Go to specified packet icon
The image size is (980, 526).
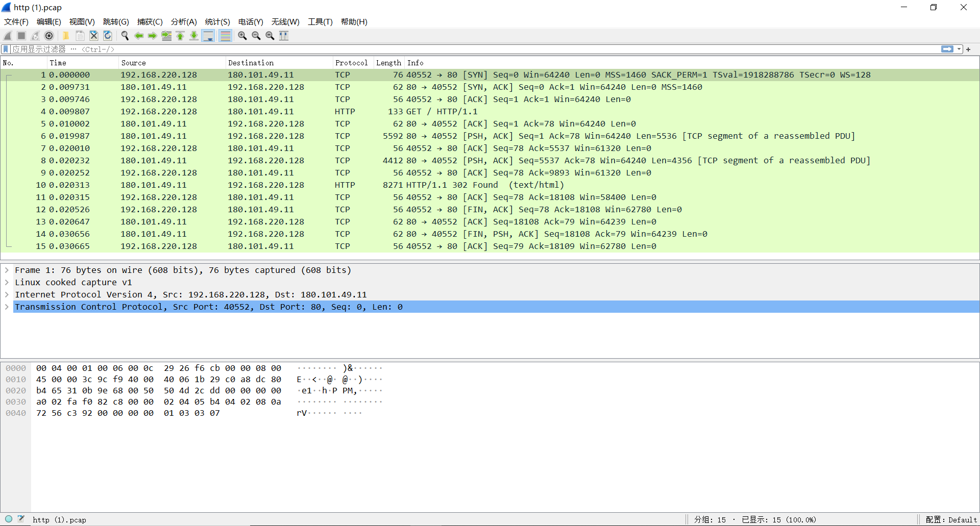166,36
